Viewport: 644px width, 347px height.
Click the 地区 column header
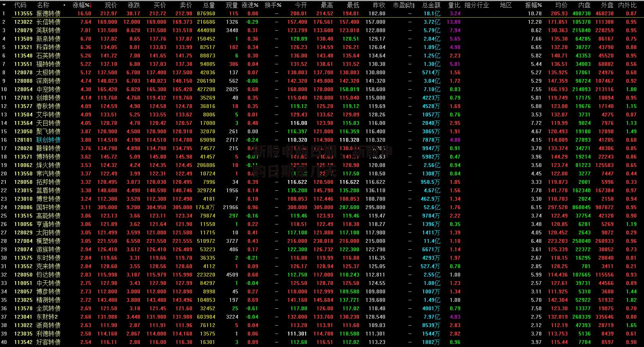pos(506,5)
